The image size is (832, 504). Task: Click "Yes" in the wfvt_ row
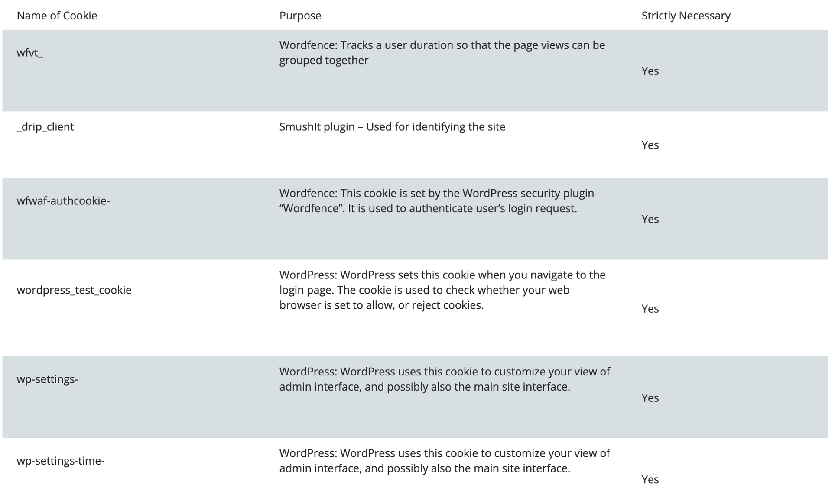click(x=650, y=71)
